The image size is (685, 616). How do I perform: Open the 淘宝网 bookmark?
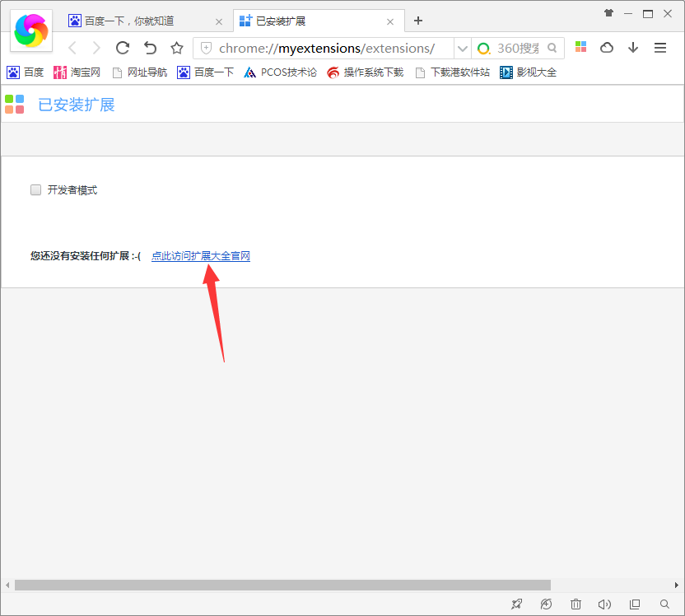pos(77,72)
